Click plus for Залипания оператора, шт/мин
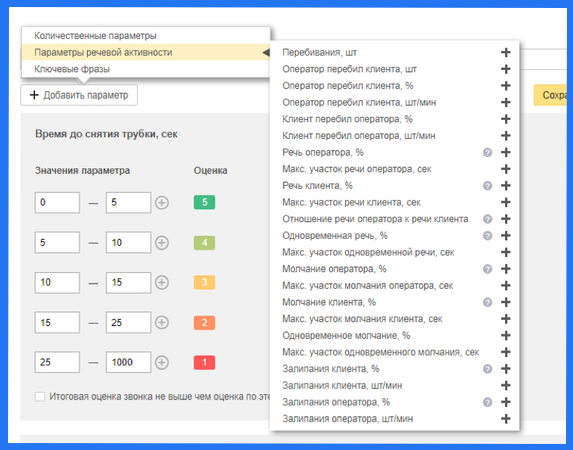The height and width of the screenshot is (450, 573). click(x=505, y=419)
